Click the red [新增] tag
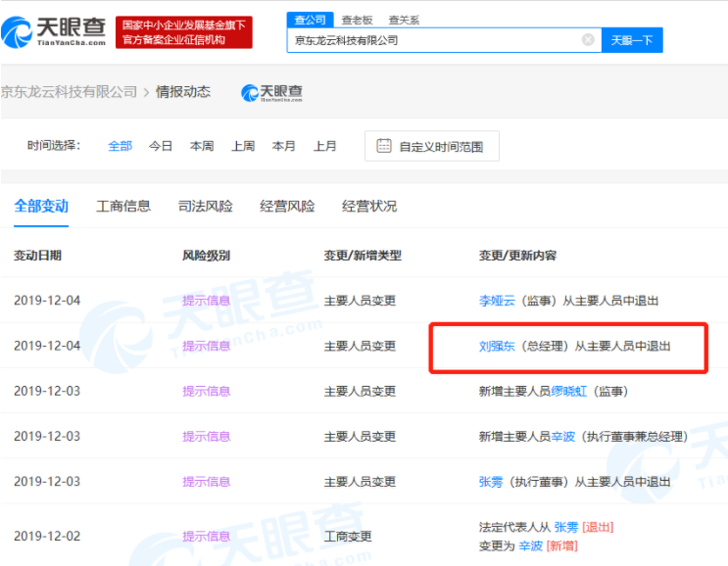 [x=562, y=546]
